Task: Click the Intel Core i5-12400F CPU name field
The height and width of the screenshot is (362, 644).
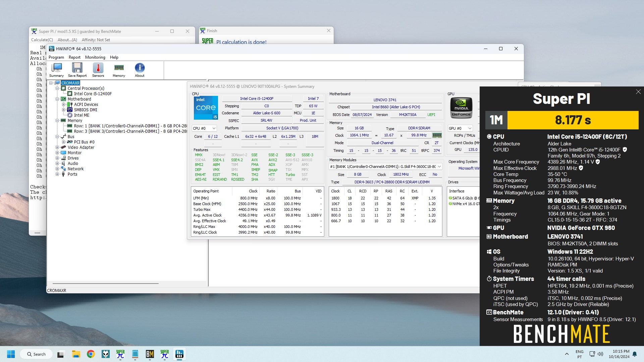Action: [257, 99]
